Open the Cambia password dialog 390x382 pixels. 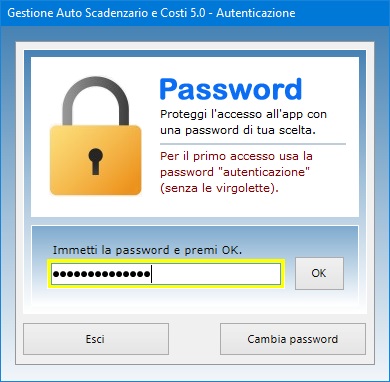click(293, 339)
